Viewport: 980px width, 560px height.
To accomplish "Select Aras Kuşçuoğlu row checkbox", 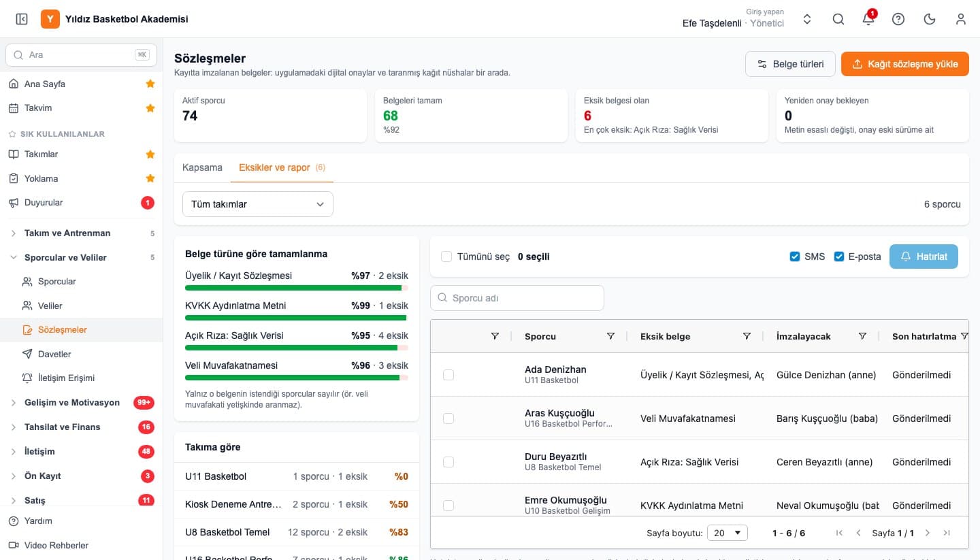I will 448,418.
